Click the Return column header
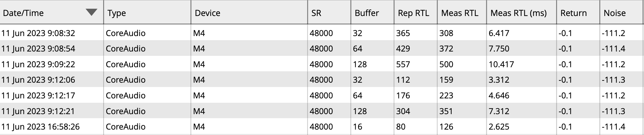Image resolution: width=644 pixels, height=135 pixels. (x=573, y=13)
